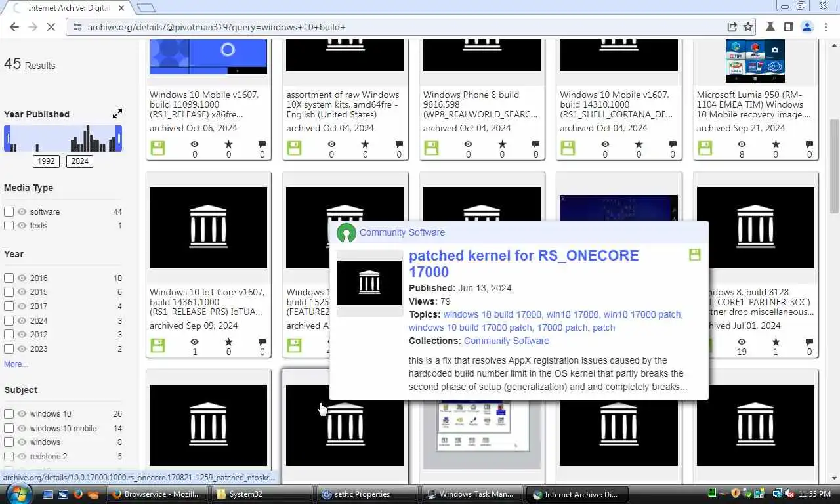Hide redstone 2 subject eye toggle
Screen dimensions: 840x504
(x=22, y=456)
